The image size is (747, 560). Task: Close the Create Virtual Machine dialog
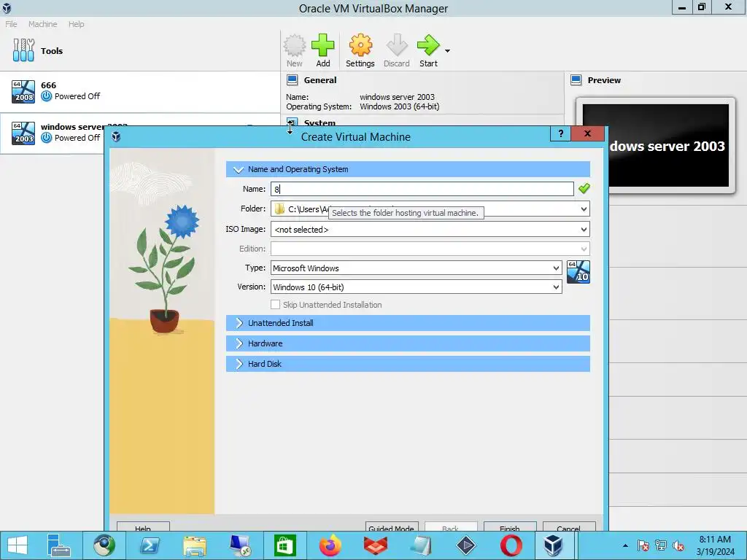(x=587, y=134)
